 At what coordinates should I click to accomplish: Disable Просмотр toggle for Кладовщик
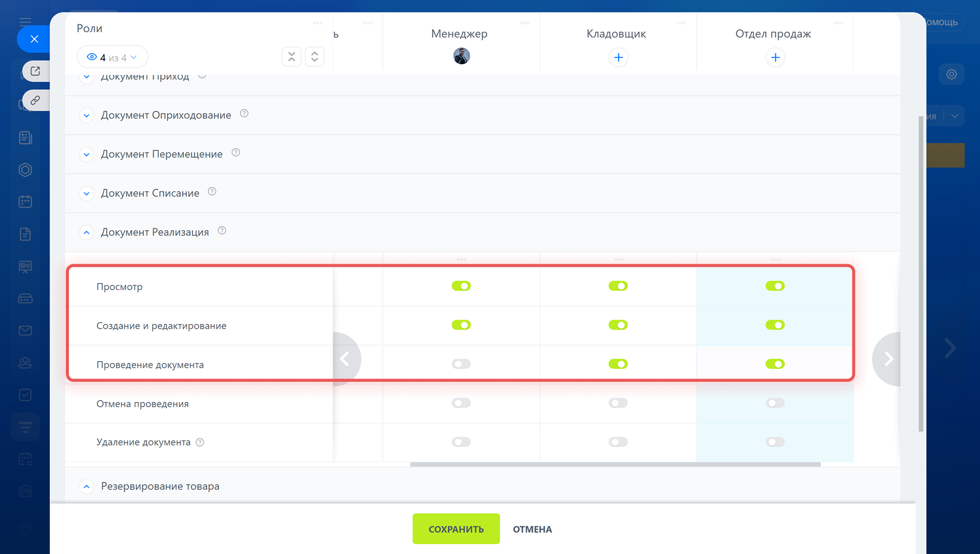point(618,286)
